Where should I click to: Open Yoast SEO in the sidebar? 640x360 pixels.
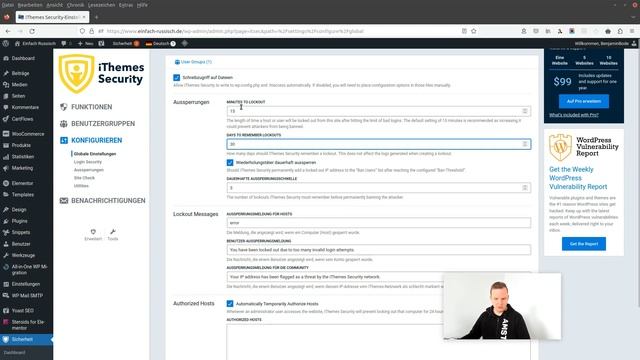(22, 311)
